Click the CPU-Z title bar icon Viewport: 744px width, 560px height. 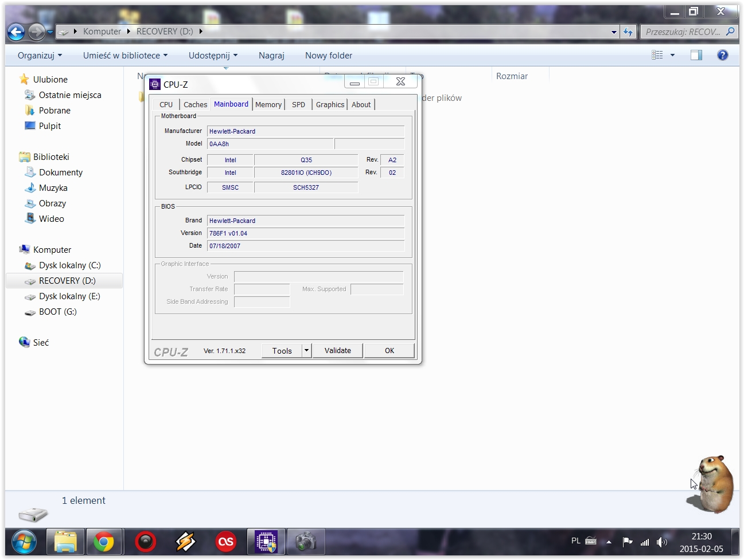click(x=155, y=84)
